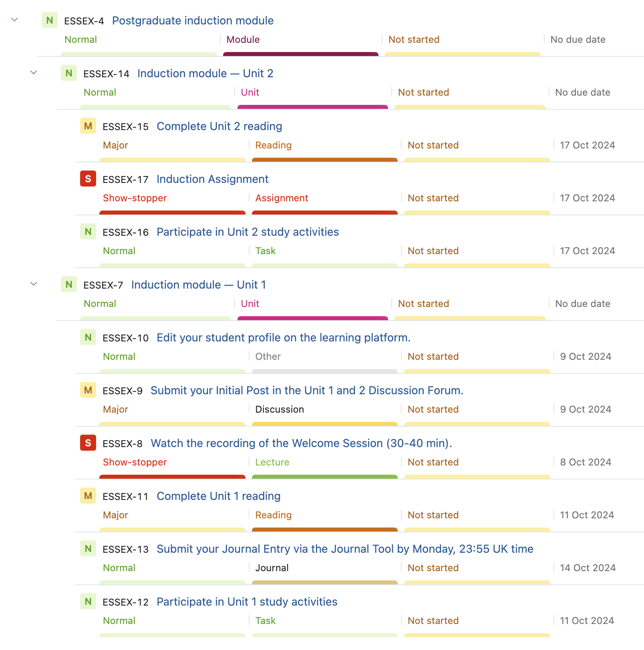This screenshot has height=650, width=644.
Task: Click the Normal priority icon for ESSEX-13
Action: pyautogui.click(x=88, y=549)
